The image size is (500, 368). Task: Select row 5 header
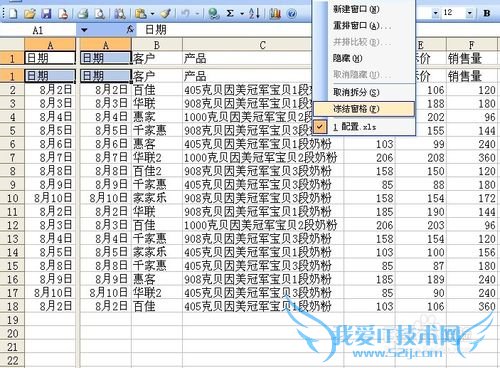pos(12,130)
